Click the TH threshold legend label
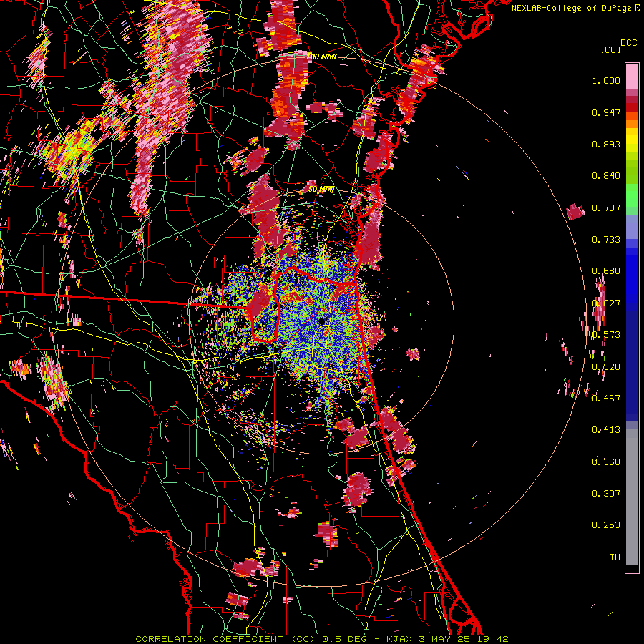 615,557
